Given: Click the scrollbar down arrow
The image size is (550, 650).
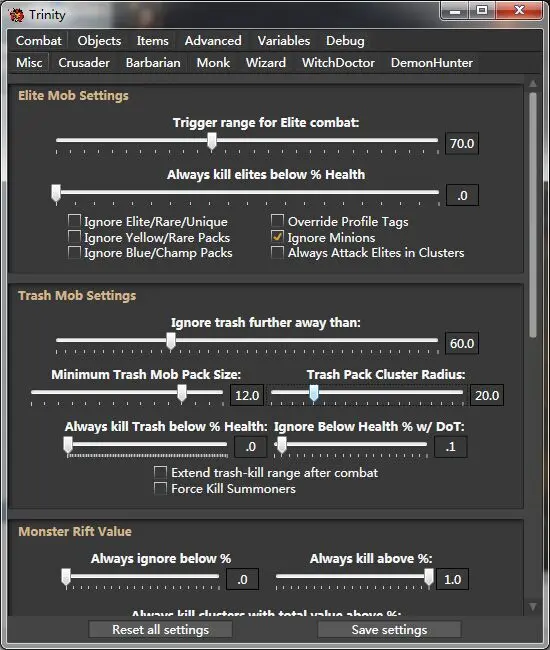Looking at the screenshot, I should point(533,606).
